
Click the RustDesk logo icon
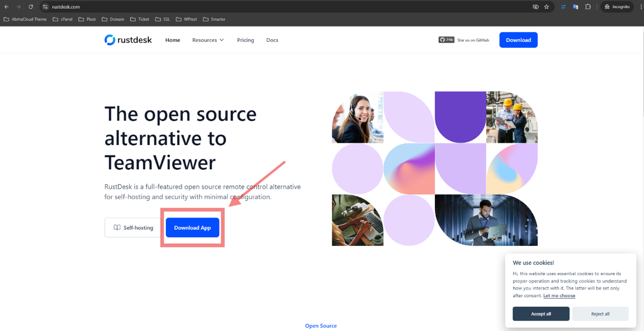[110, 40]
